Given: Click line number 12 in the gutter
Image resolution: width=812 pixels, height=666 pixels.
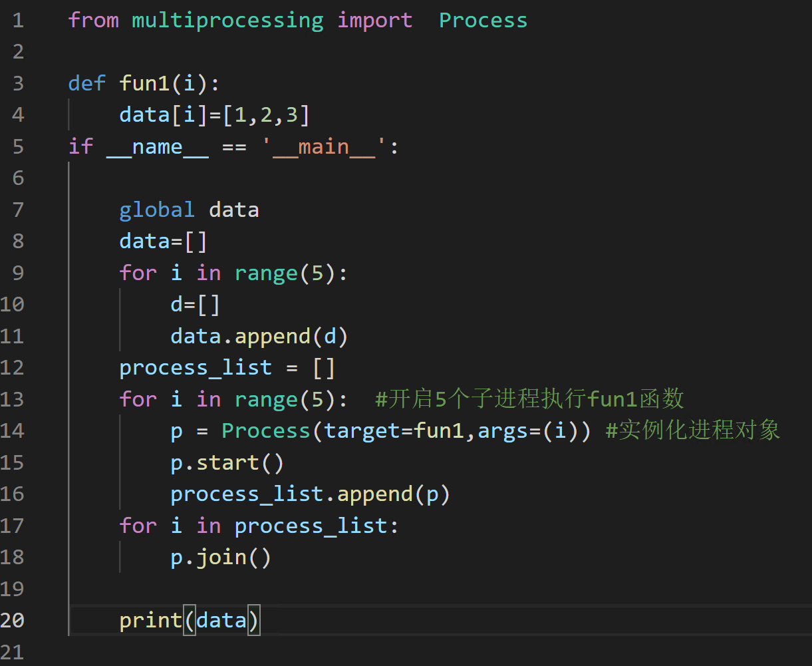Looking at the screenshot, I should pyautogui.click(x=13, y=368).
